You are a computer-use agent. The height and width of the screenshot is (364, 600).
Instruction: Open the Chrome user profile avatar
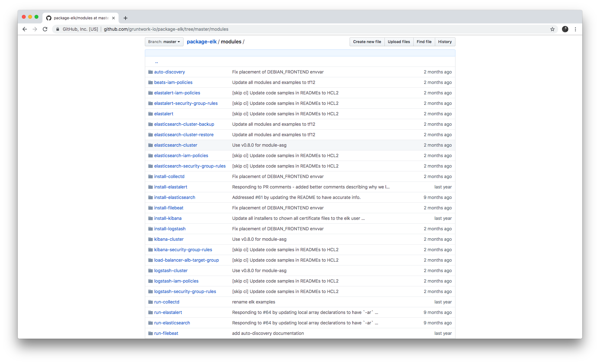[565, 29]
